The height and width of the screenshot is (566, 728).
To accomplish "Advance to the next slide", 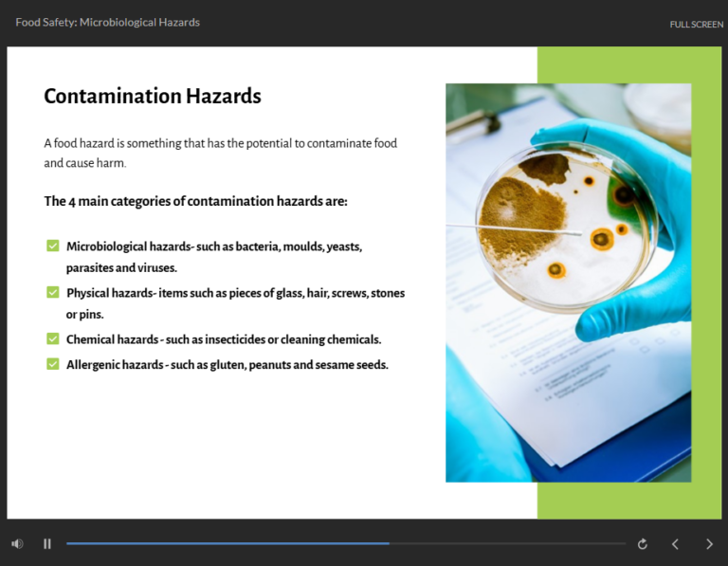I will click(709, 543).
